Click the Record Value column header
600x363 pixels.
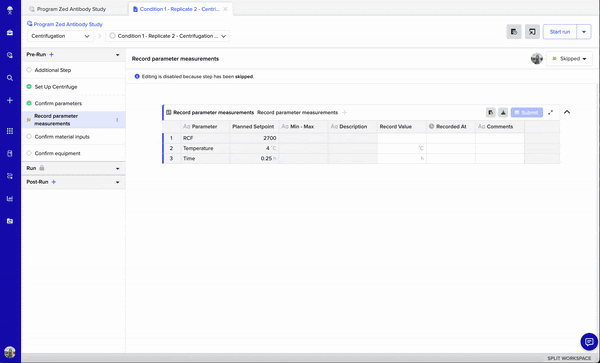[x=401, y=127]
